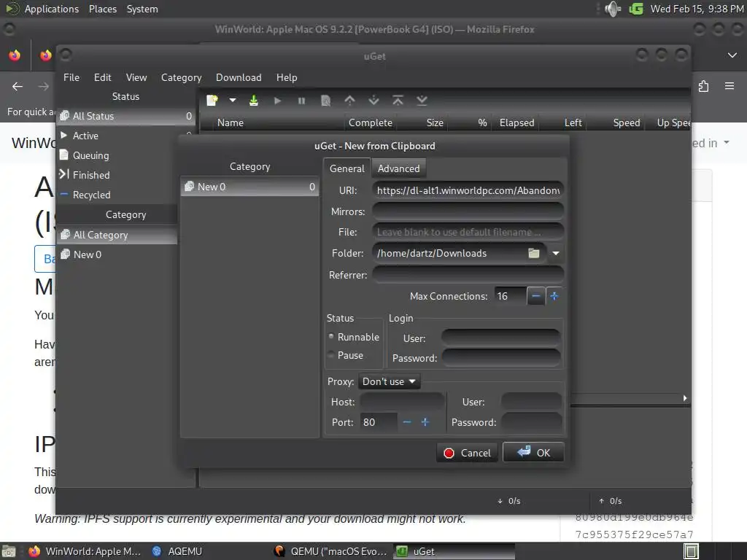747x560 pixels.
Task: Click the Size column header
Action: (422, 122)
